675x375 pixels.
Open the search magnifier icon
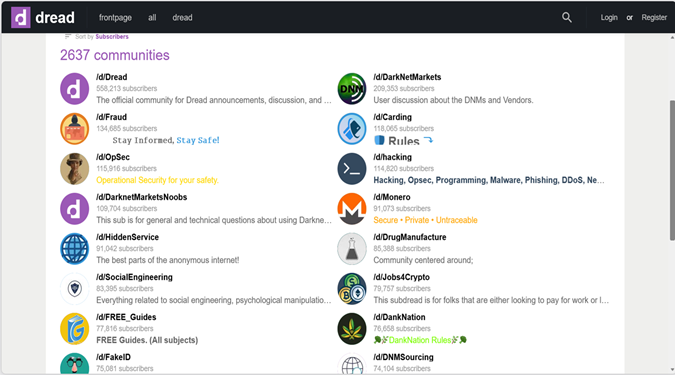coord(567,17)
